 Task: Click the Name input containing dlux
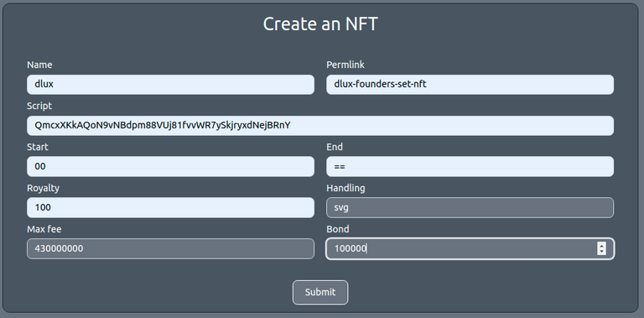(x=170, y=85)
